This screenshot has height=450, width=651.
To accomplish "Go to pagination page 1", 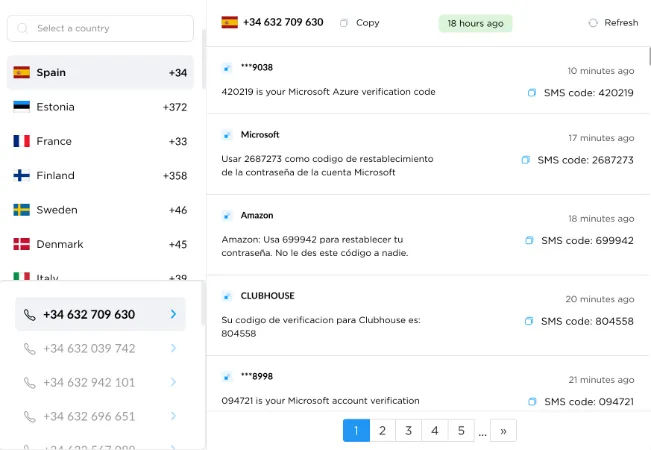I will 356,430.
